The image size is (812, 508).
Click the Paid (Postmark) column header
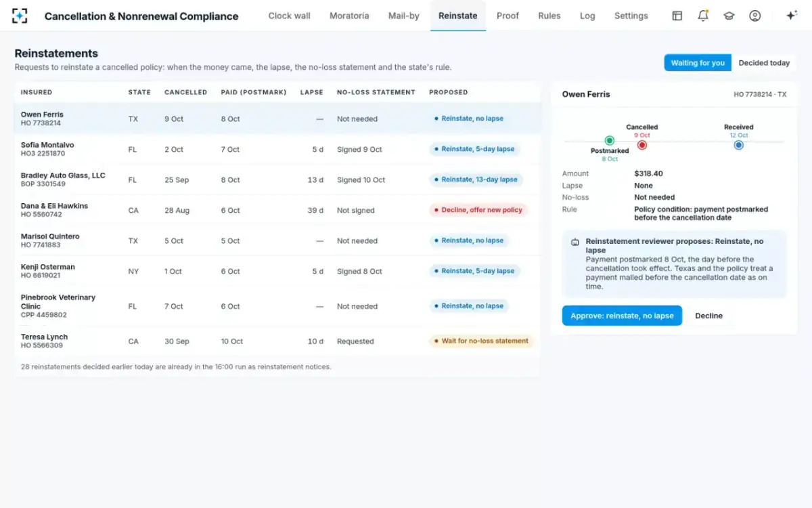coord(254,92)
